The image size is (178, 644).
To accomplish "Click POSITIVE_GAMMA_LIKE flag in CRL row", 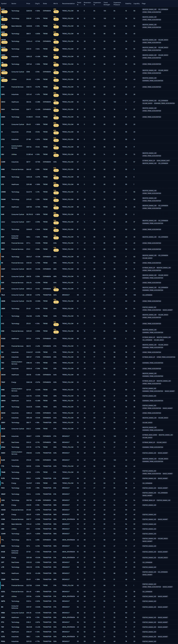I will tap(149, 632).
